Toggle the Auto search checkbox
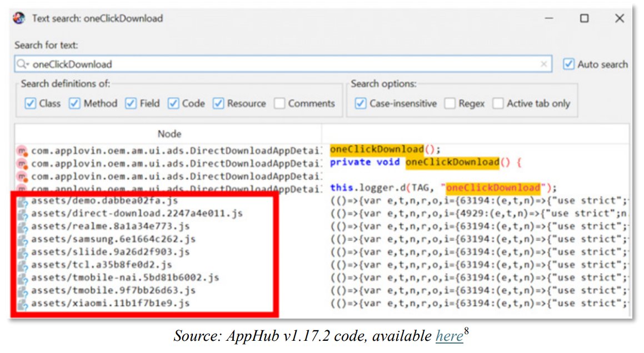 pyautogui.click(x=568, y=64)
